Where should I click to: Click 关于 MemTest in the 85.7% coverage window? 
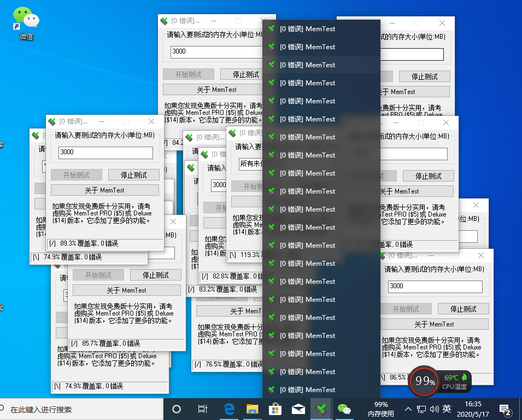tap(126, 290)
